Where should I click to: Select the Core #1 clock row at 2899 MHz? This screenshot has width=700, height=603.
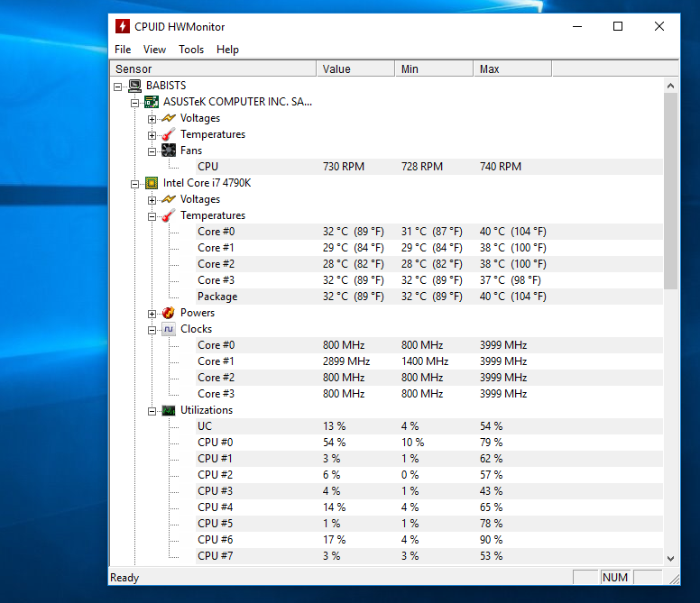(x=429, y=361)
